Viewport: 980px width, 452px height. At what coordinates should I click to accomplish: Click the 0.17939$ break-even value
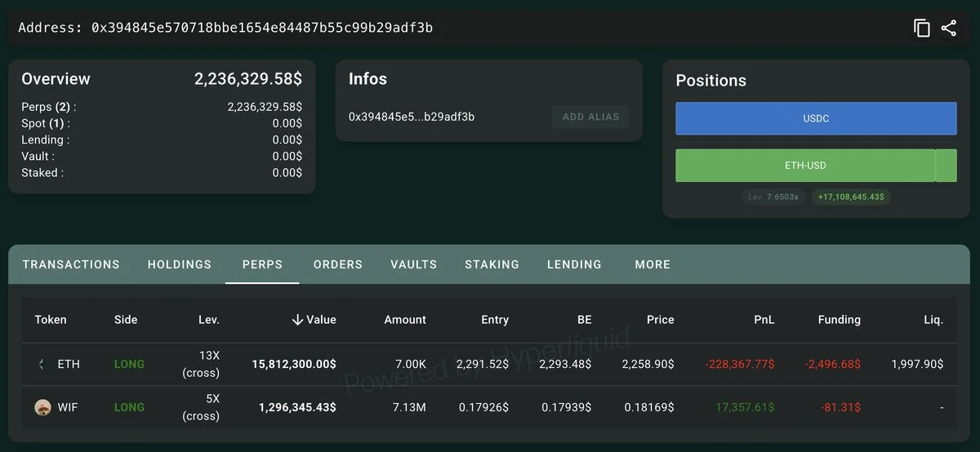pyautogui.click(x=567, y=407)
